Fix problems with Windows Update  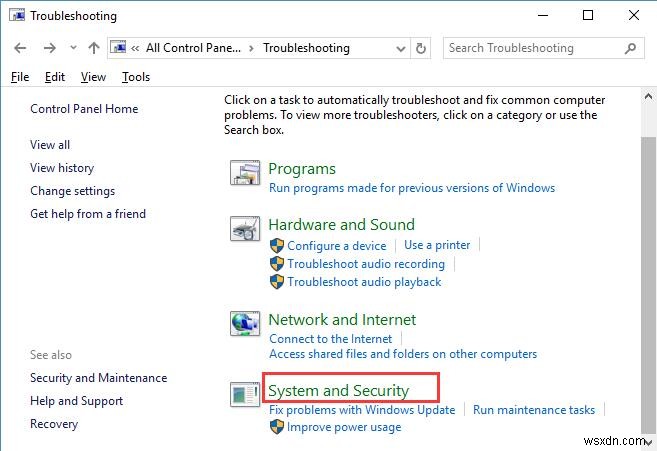[362, 410]
